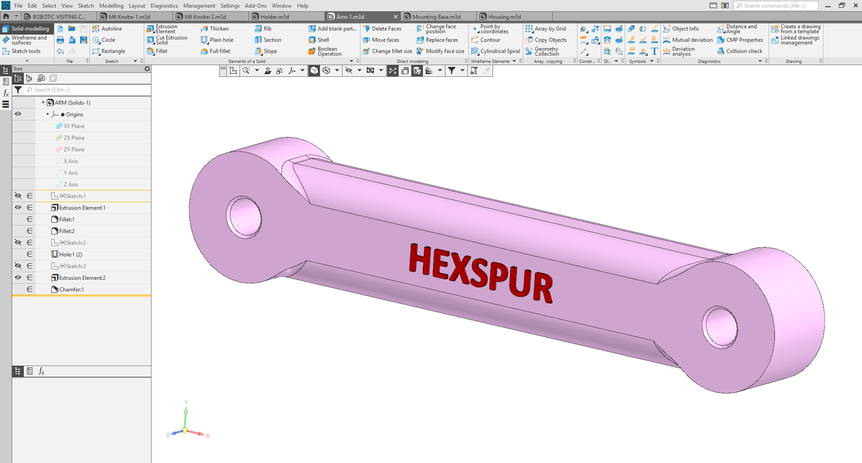The height and width of the screenshot is (463, 862).
Task: Pick the Full fillet tool
Action: tap(215, 51)
